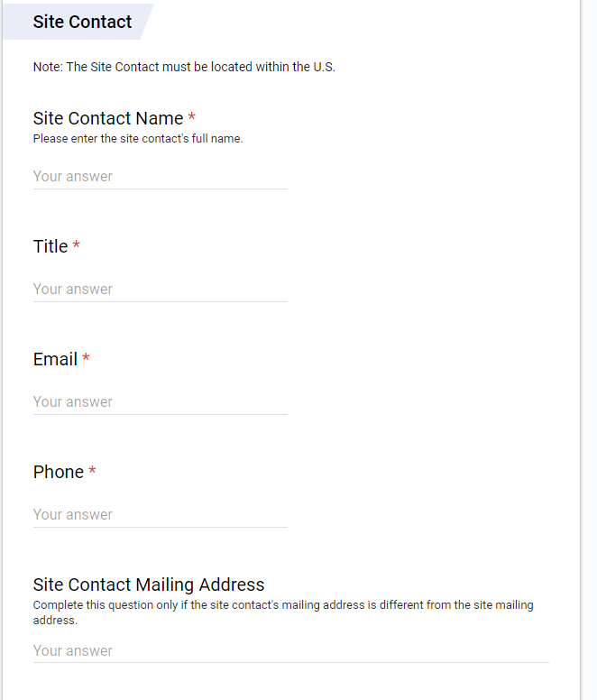Select the Phone answer field

(x=160, y=515)
